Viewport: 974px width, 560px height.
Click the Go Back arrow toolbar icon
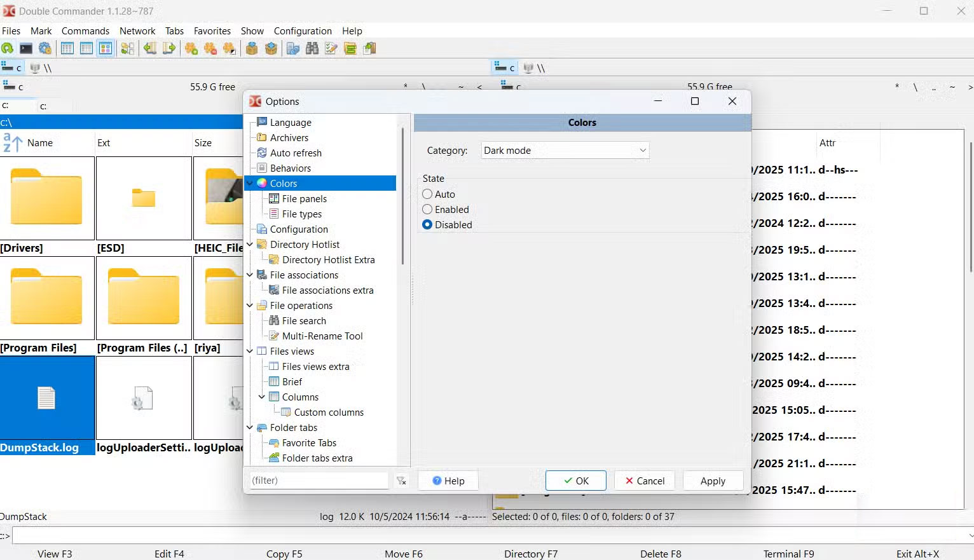(x=150, y=48)
